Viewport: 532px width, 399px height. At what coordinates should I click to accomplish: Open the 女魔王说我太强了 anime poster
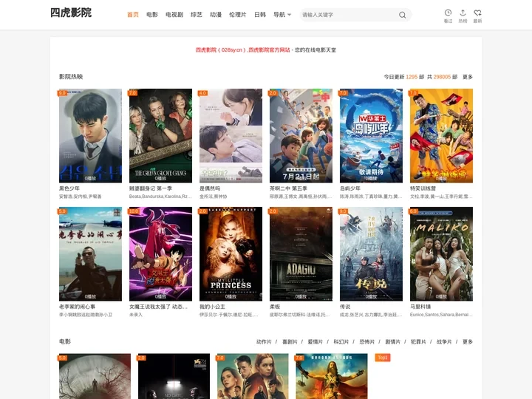coord(160,253)
